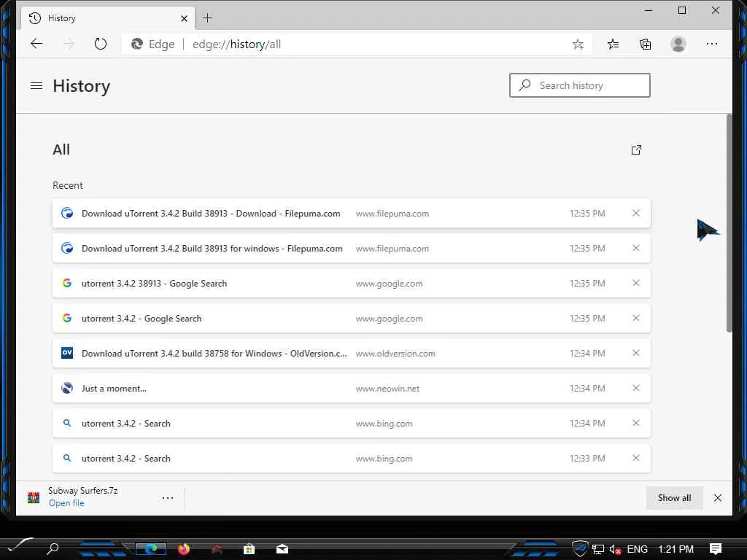
Task: Remove the Filepuma Download - Download history entry
Action: point(636,214)
